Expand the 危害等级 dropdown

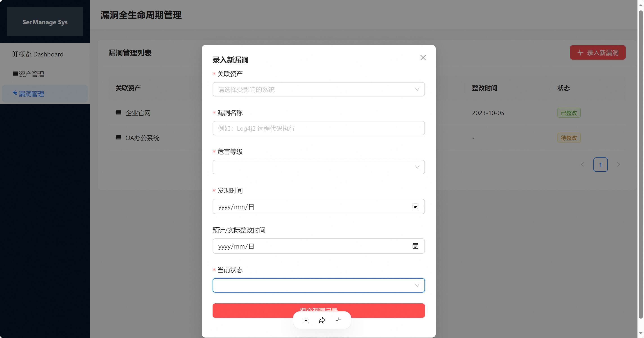[319, 167]
